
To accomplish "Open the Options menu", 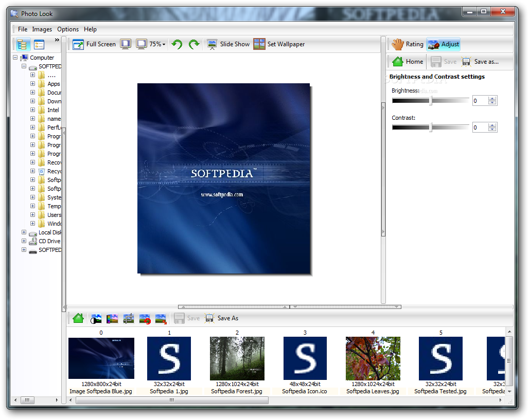I will [x=68, y=29].
